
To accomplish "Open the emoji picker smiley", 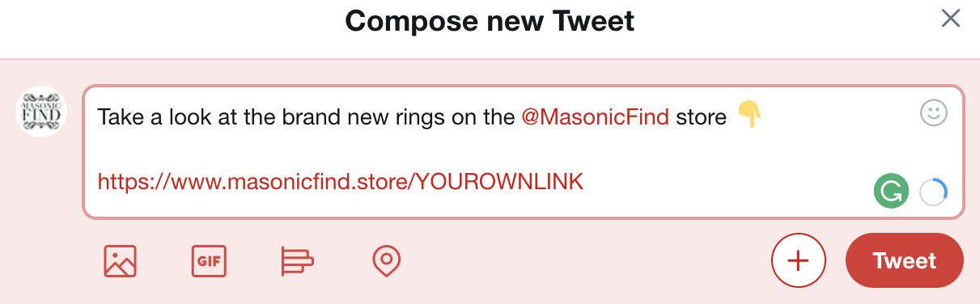I will [934, 112].
